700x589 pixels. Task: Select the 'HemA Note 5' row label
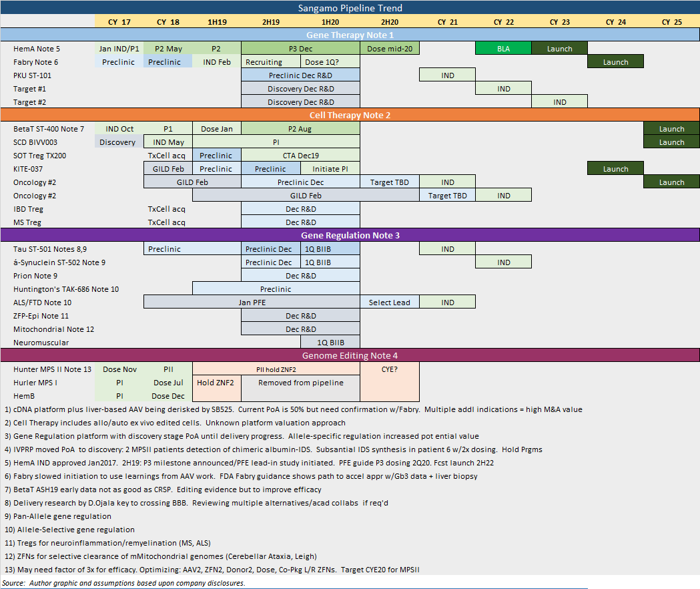point(37,49)
